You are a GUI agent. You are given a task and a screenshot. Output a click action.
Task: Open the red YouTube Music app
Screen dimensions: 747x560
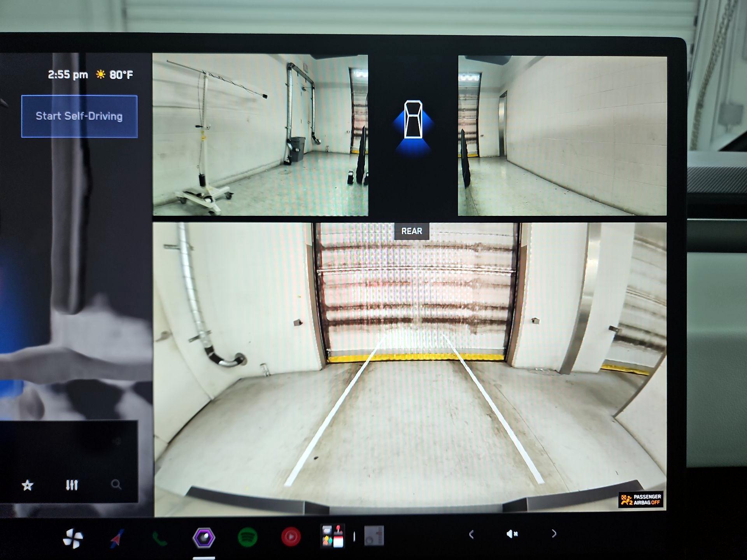291,537
